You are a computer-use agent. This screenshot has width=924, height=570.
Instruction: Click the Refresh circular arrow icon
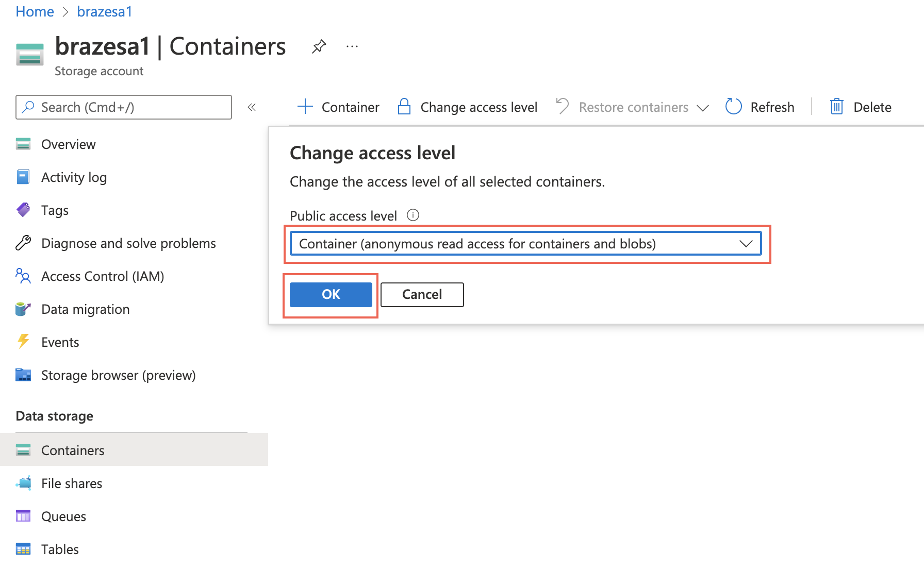[733, 107]
